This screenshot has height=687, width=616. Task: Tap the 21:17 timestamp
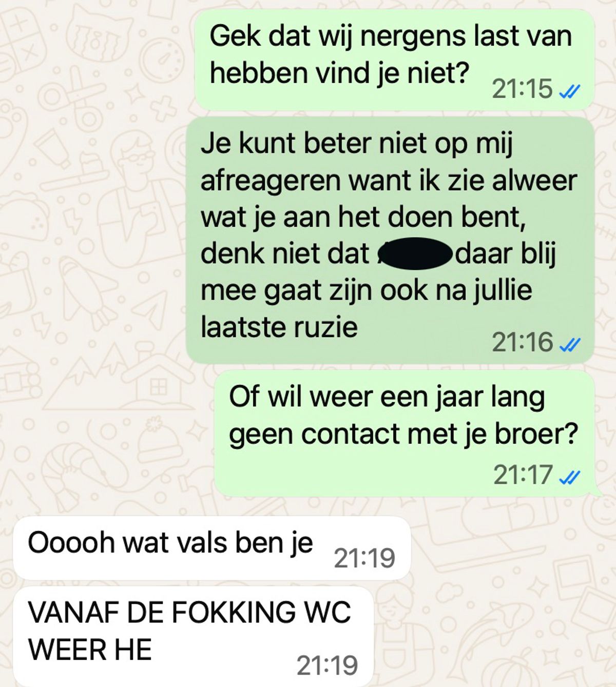523,475
